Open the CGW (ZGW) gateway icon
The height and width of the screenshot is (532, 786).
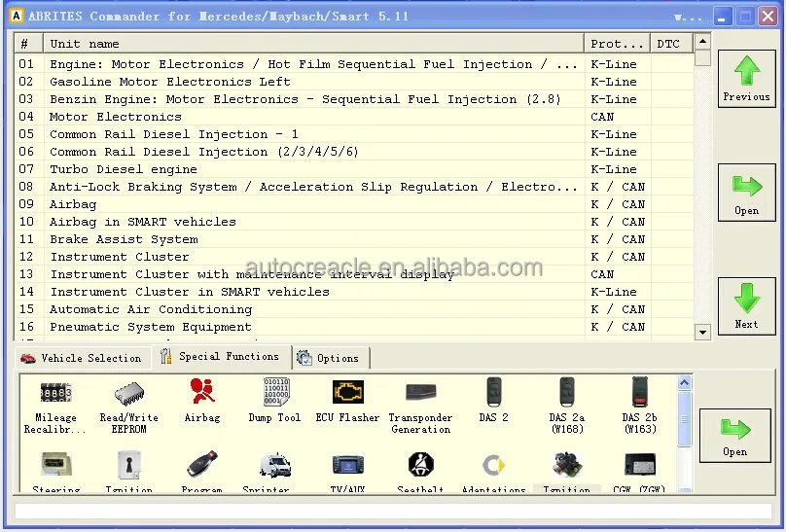tap(639, 471)
